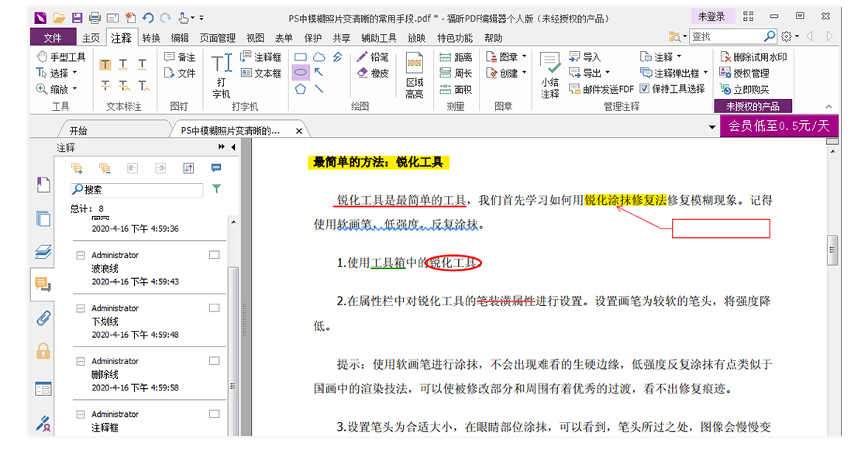Collapse the 删除线 comment entry

81,361
